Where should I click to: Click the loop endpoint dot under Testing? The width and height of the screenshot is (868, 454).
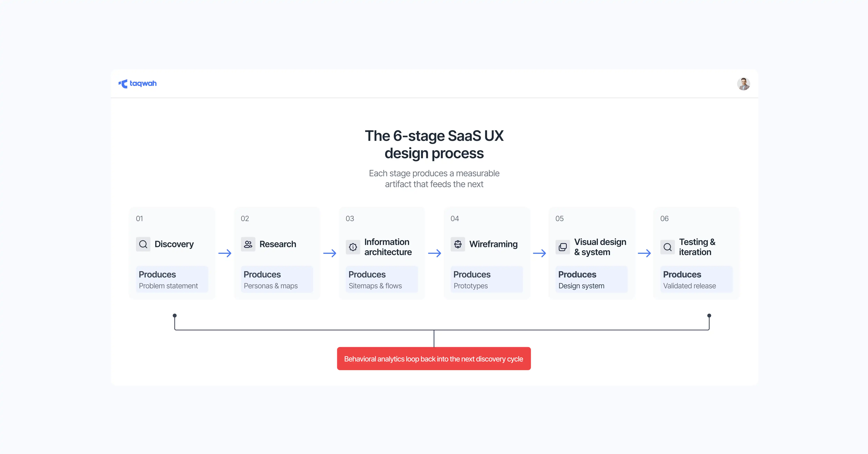coord(709,316)
